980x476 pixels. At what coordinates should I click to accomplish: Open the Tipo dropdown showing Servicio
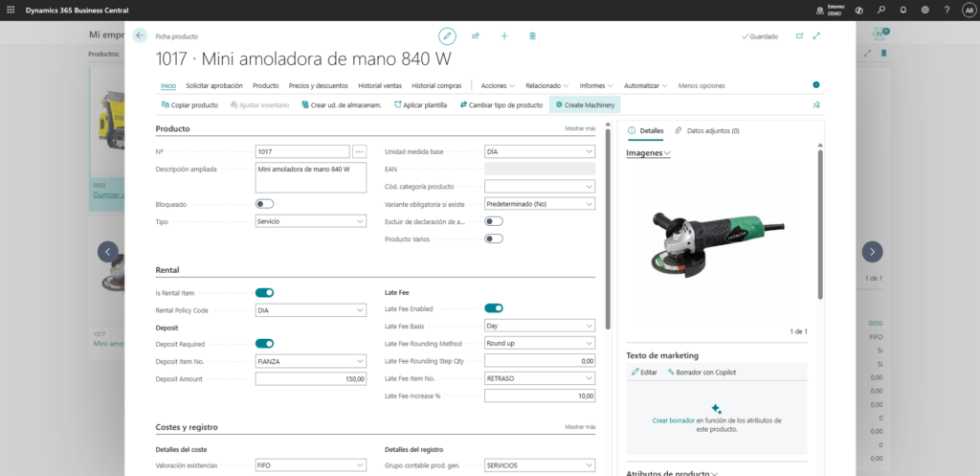point(310,221)
